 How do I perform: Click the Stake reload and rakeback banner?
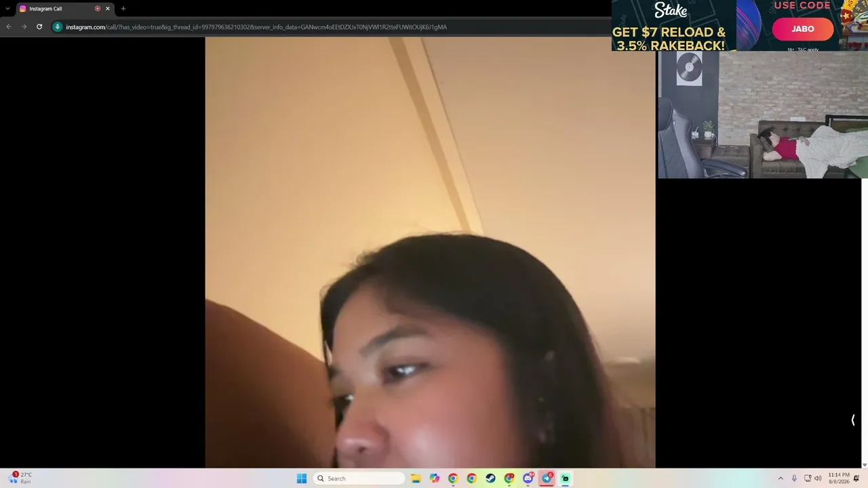[x=673, y=26]
